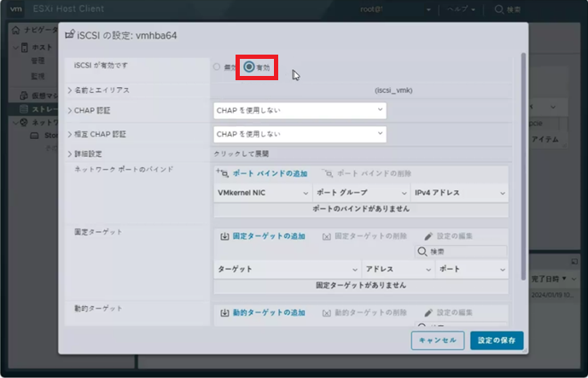
Task: Click the dialog vertical scrollbar
Action: coord(523,167)
